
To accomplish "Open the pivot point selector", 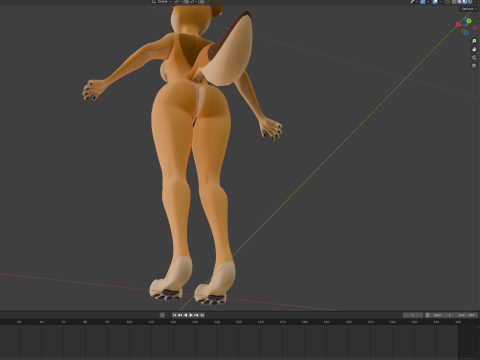I will coord(178,1).
